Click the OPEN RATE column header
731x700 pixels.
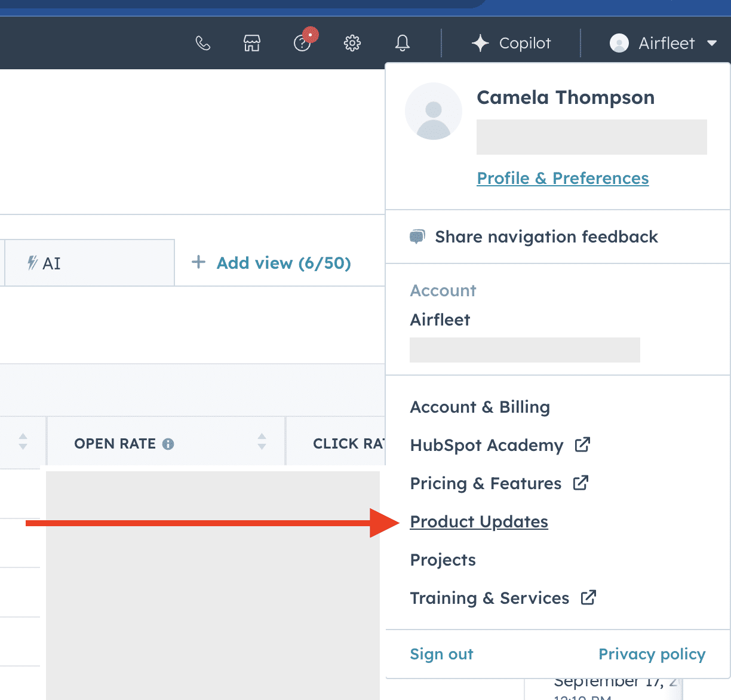click(x=166, y=443)
